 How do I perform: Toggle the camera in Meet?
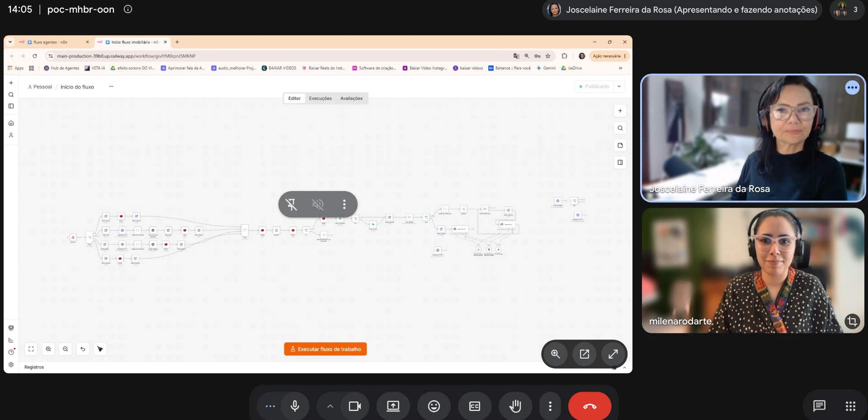355,406
